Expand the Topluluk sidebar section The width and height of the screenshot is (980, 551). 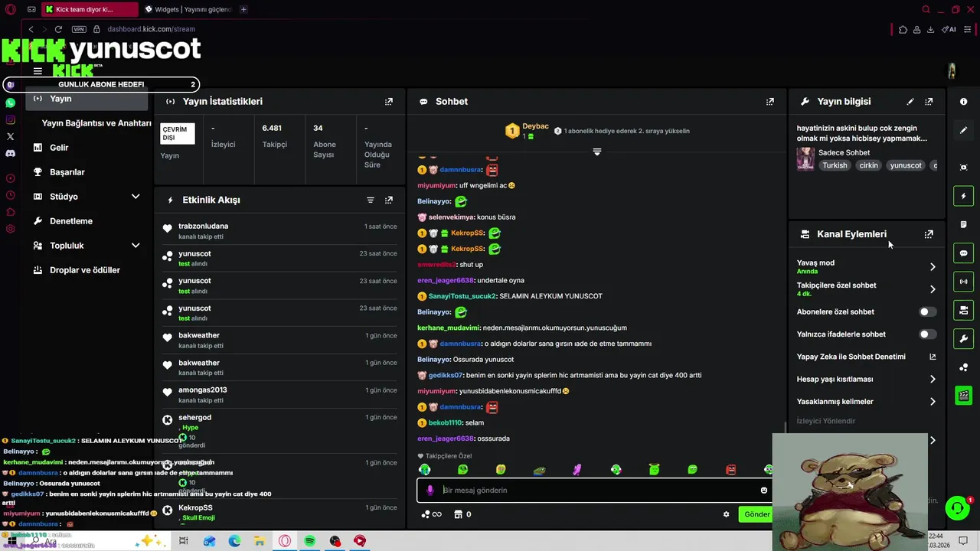click(136, 246)
